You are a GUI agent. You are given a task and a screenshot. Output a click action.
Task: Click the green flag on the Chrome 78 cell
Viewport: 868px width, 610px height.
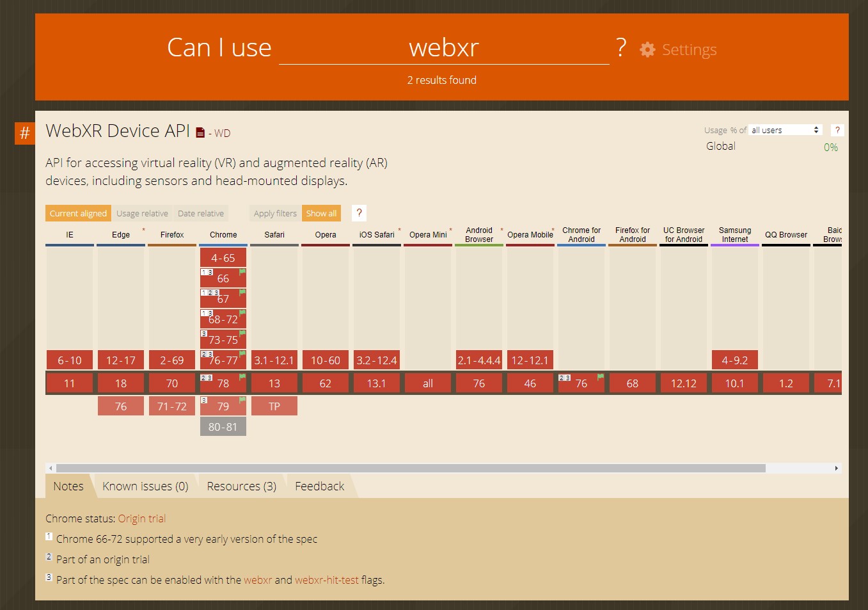tap(242, 376)
